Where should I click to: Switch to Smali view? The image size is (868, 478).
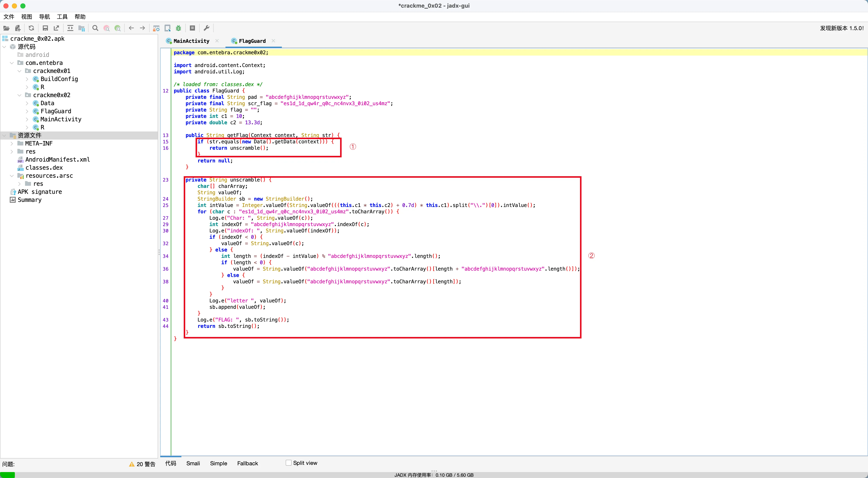click(x=193, y=463)
